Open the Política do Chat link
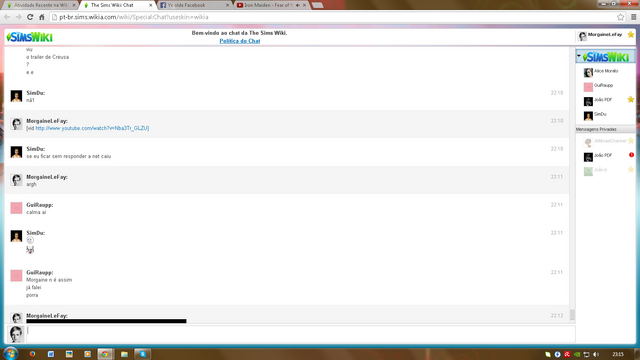The width and height of the screenshot is (640, 360). [240, 41]
